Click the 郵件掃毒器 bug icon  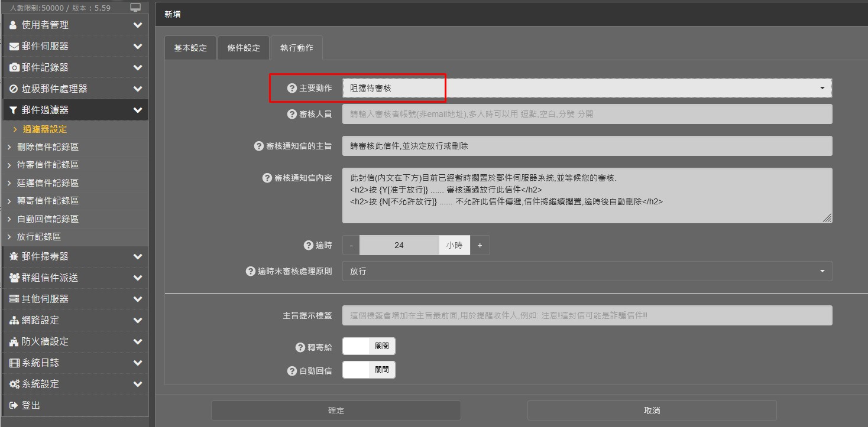14,256
